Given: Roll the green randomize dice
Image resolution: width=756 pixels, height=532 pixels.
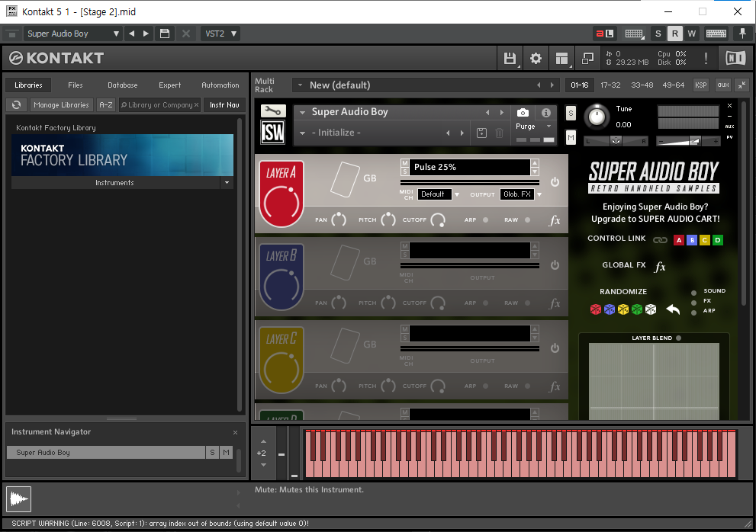Looking at the screenshot, I should pos(637,309).
